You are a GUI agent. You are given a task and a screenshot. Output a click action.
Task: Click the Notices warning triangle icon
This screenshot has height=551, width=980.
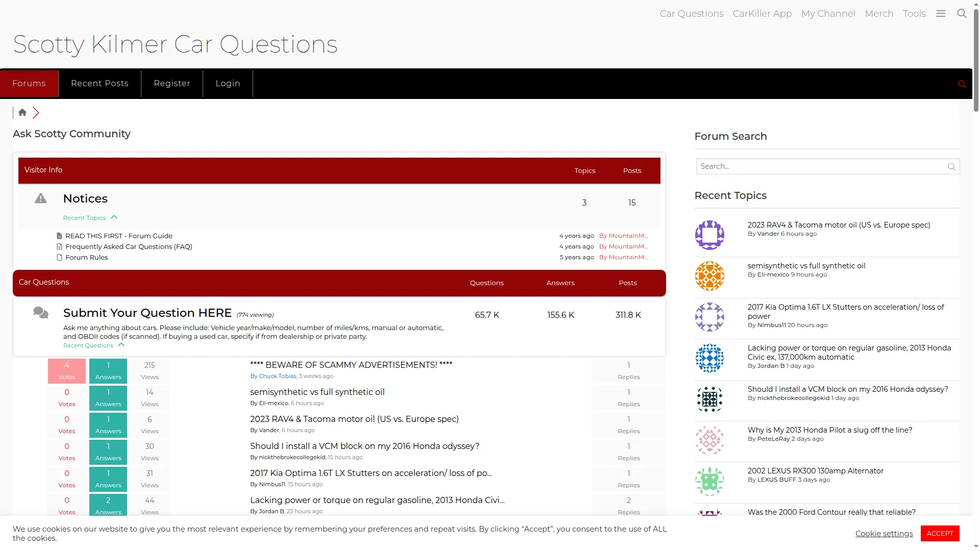[41, 198]
